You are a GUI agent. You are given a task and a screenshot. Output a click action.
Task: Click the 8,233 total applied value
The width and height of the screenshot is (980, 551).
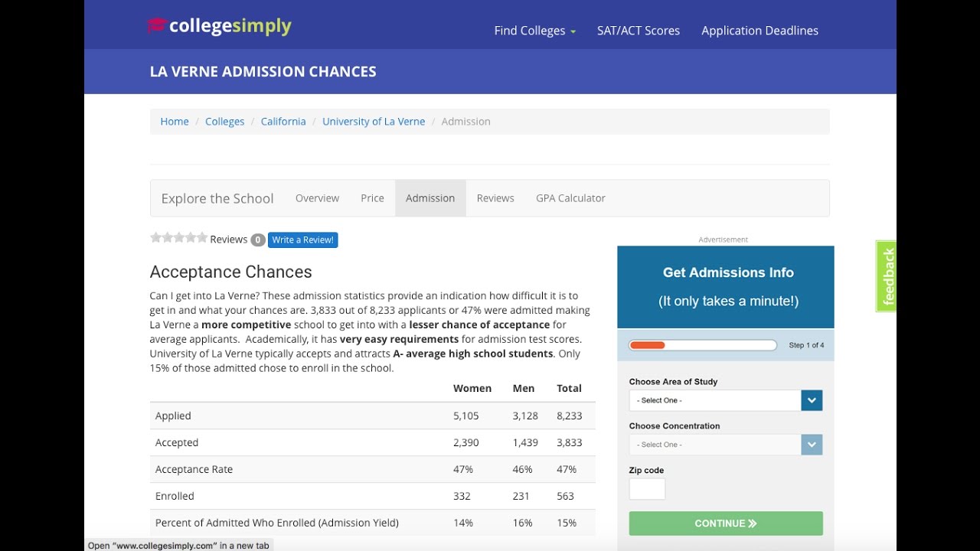[x=570, y=416]
